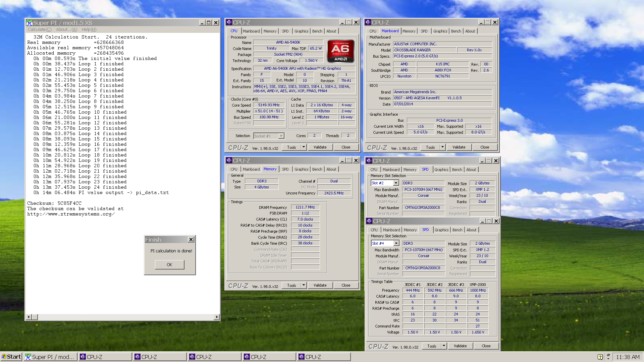Viewport: 644px width, 362px height.
Task: Activate the last CPU-Z taskbar button
Action: point(324,357)
